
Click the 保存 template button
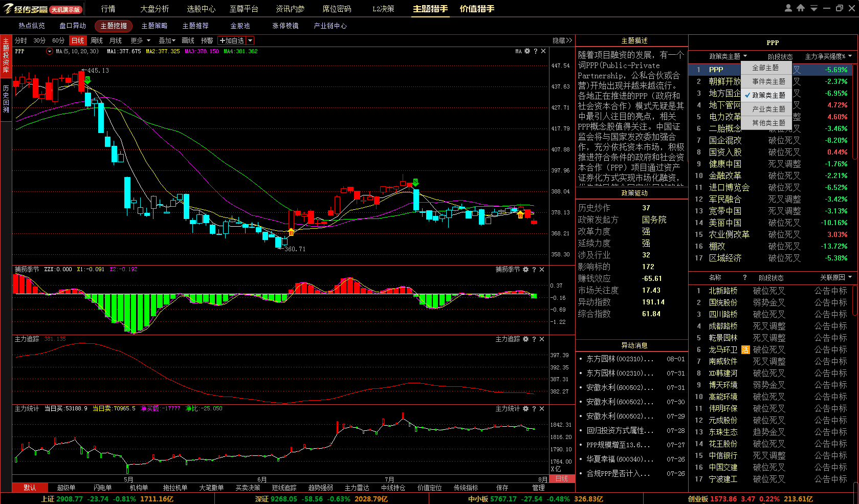[x=502, y=488]
